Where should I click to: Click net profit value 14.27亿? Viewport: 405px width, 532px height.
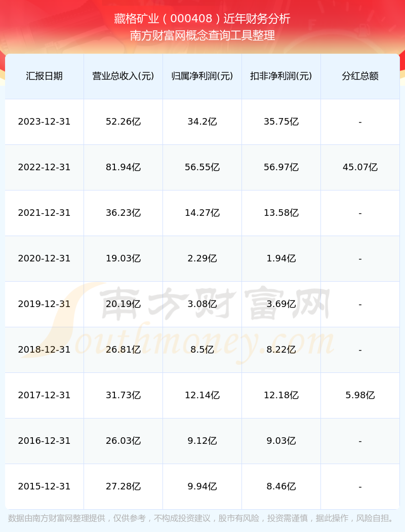[202, 213]
